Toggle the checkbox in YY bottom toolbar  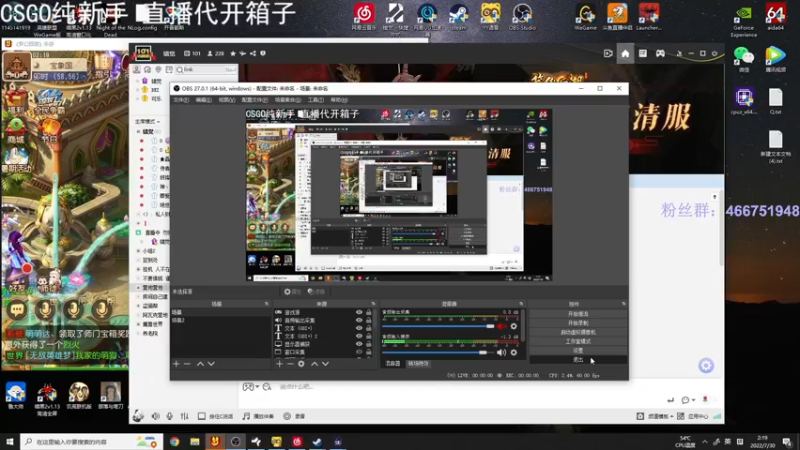[x=202, y=416]
